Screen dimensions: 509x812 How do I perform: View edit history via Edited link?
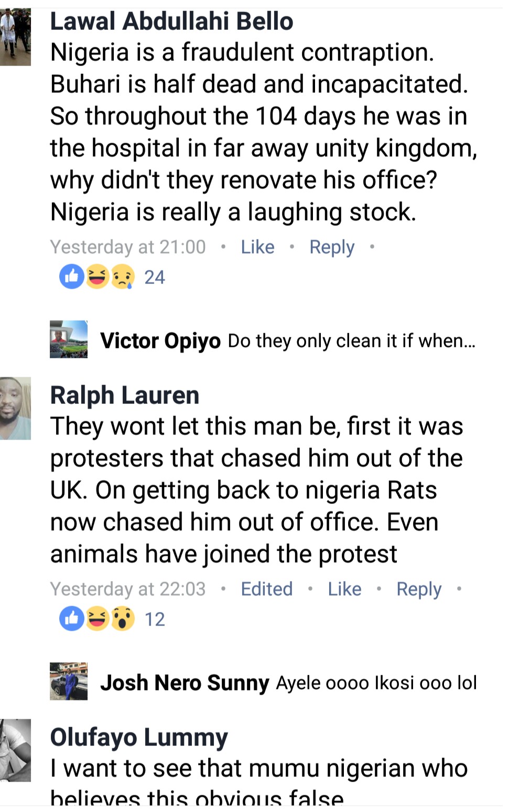tap(266, 589)
